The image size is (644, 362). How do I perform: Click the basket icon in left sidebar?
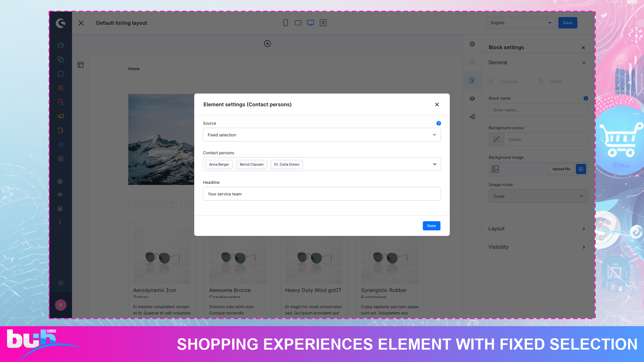tap(60, 194)
